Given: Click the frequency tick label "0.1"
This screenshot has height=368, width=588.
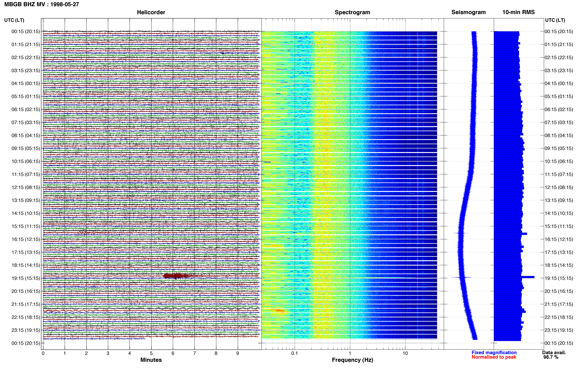Looking at the screenshot, I should (295, 353).
